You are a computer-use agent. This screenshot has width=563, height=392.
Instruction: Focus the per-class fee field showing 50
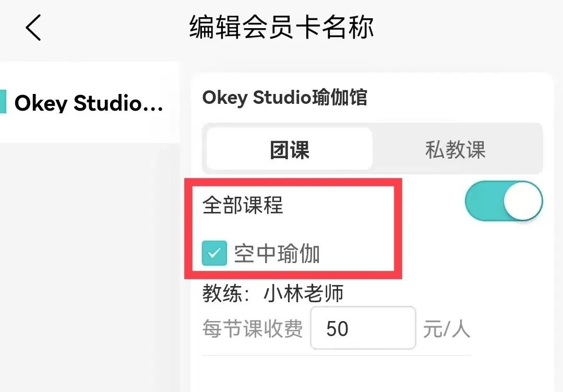tap(363, 328)
